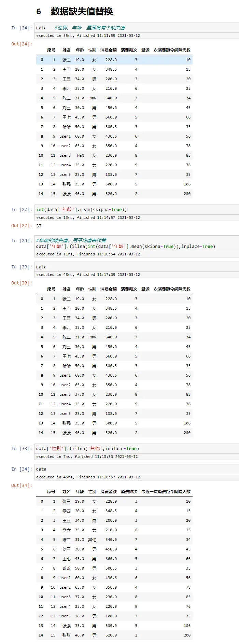Click the output value 37 under Out[27]
Screen dimensions: 239x644
[39, 226]
